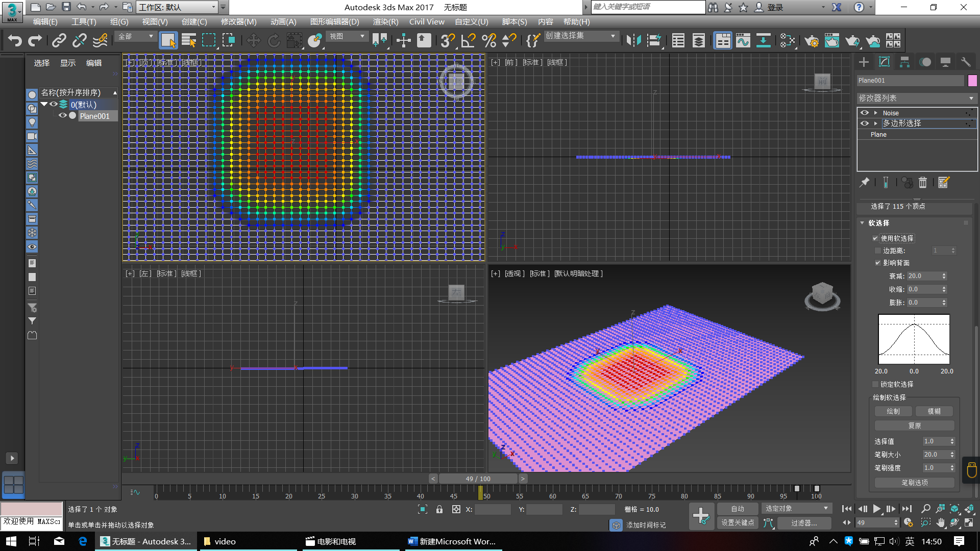Image resolution: width=980 pixels, height=551 pixels.
Task: Uncheck 影响背面 checkbox
Action: coord(877,263)
